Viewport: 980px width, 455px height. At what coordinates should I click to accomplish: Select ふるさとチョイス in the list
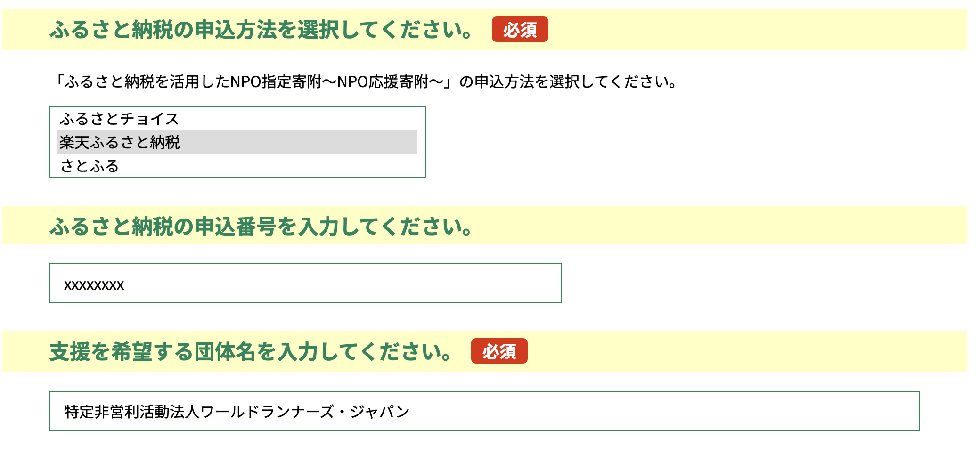(x=119, y=119)
